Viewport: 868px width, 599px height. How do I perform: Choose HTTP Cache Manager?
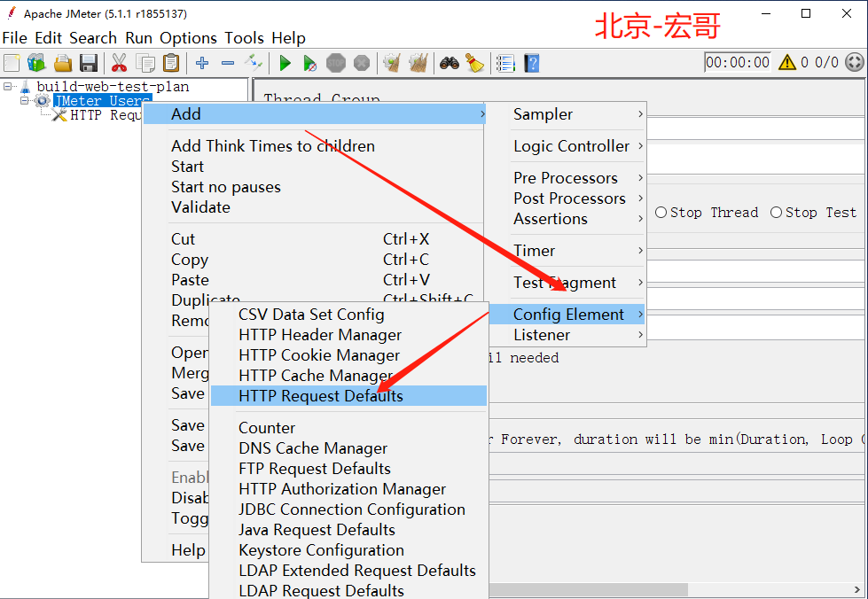348,376
